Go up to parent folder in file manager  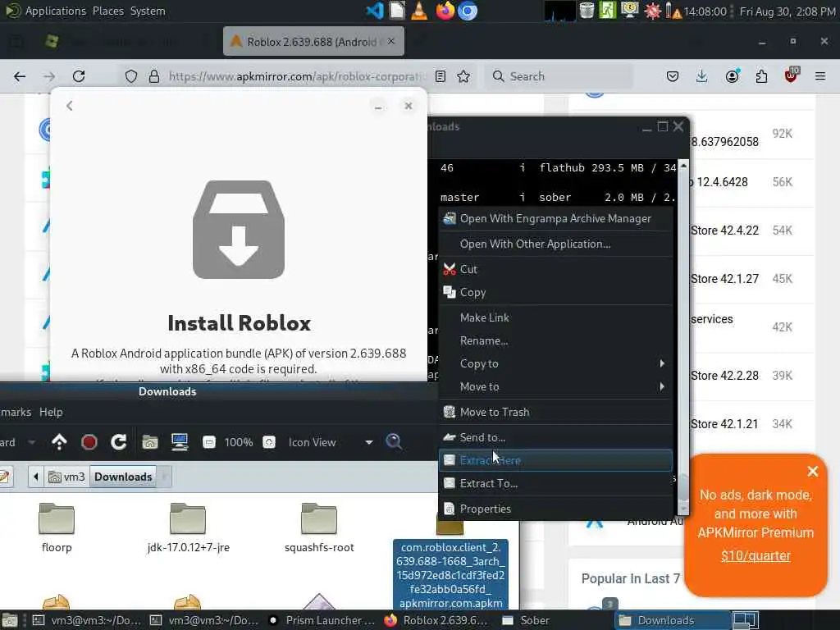click(x=59, y=442)
